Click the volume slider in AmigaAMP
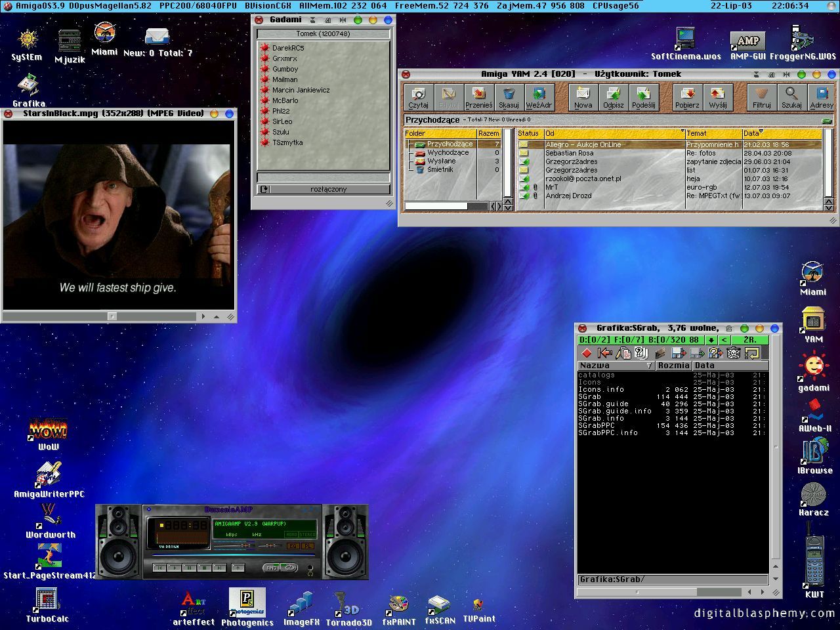 coord(234,546)
